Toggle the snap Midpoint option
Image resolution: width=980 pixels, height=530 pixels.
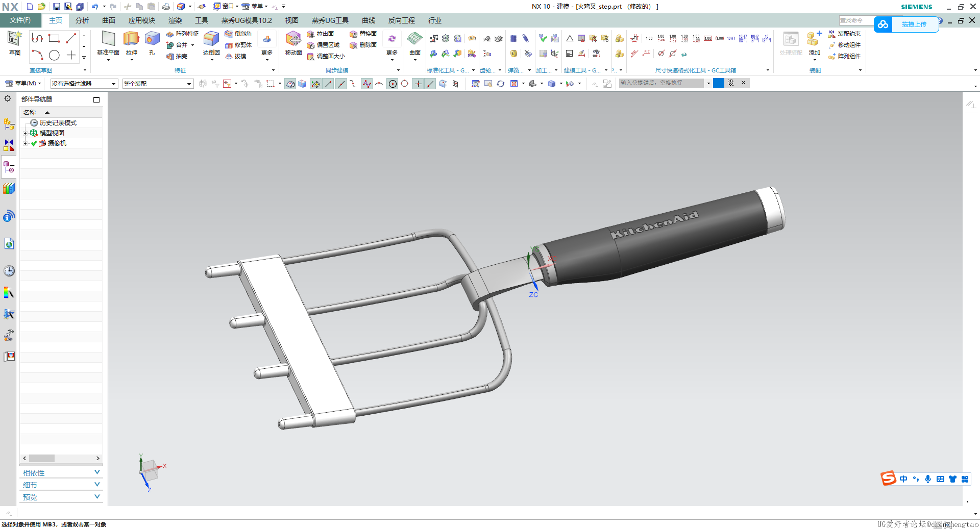click(340, 84)
